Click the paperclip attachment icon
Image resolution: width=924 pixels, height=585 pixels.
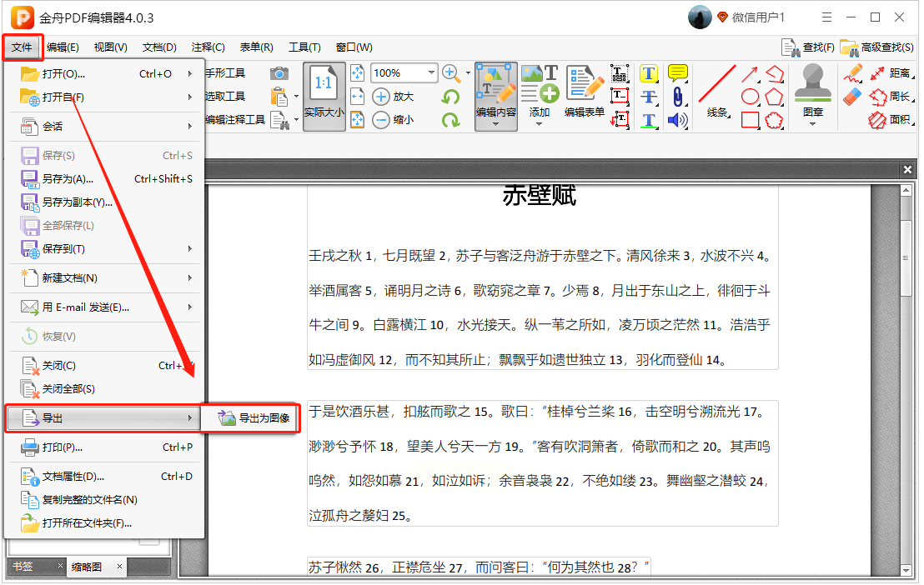pyautogui.click(x=678, y=97)
